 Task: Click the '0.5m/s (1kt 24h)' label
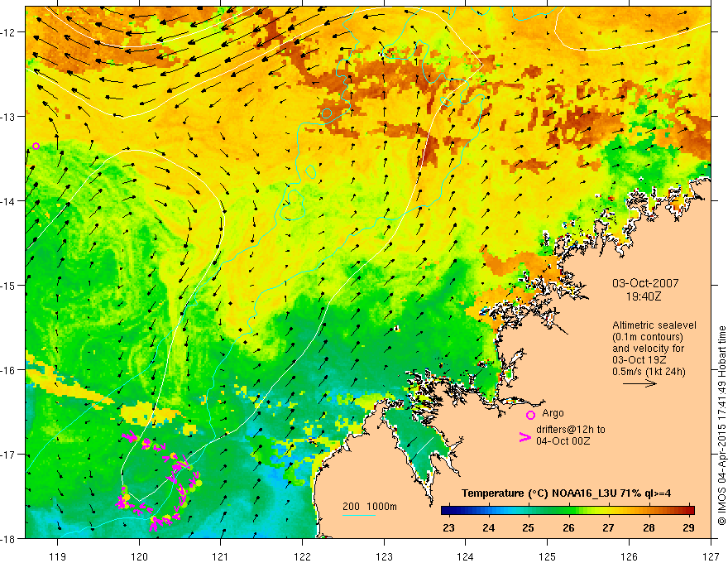pyautogui.click(x=649, y=372)
